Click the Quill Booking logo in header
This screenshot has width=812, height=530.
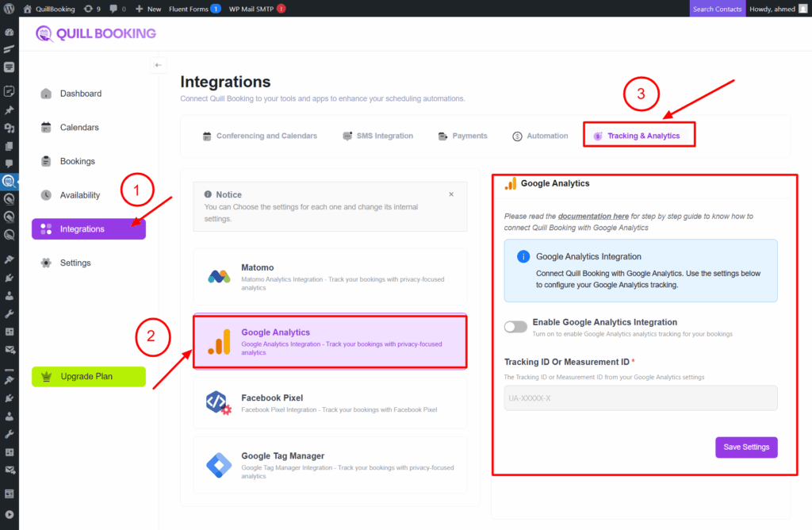[96, 33]
